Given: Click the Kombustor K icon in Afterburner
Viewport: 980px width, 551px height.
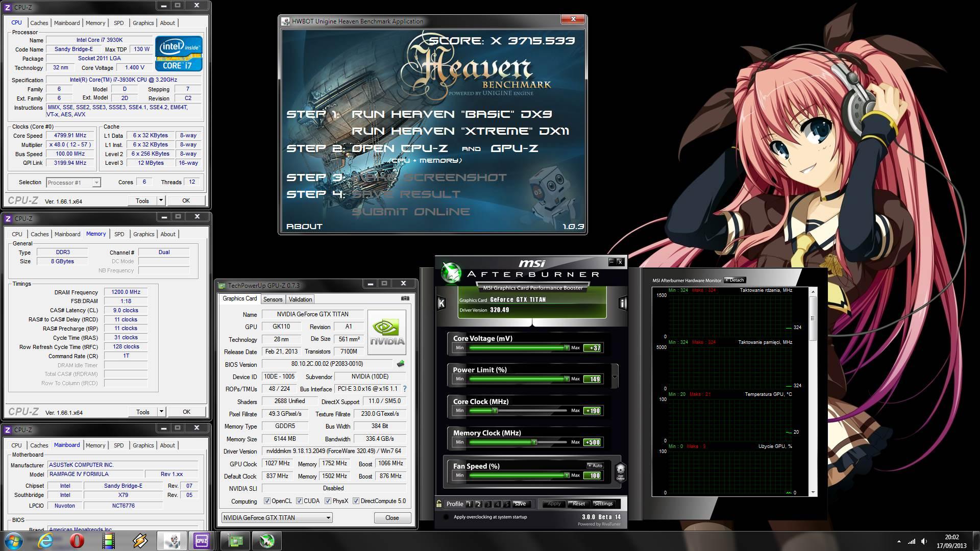Looking at the screenshot, I should click(x=441, y=303).
